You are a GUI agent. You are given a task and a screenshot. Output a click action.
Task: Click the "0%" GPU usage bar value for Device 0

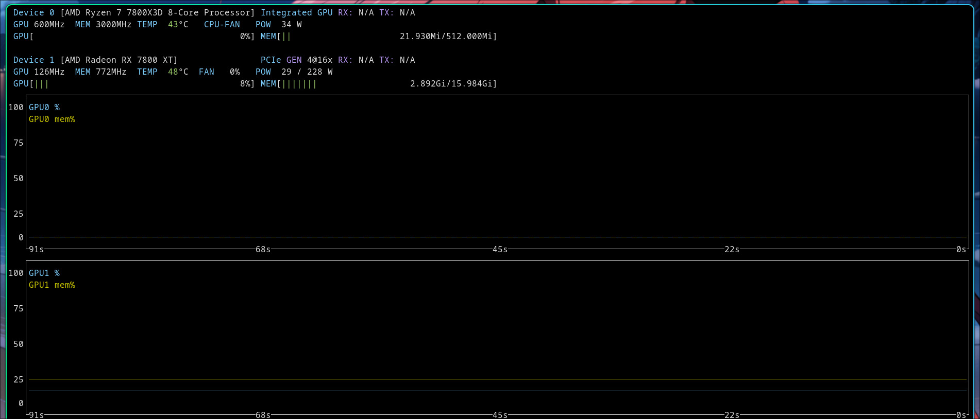245,36
